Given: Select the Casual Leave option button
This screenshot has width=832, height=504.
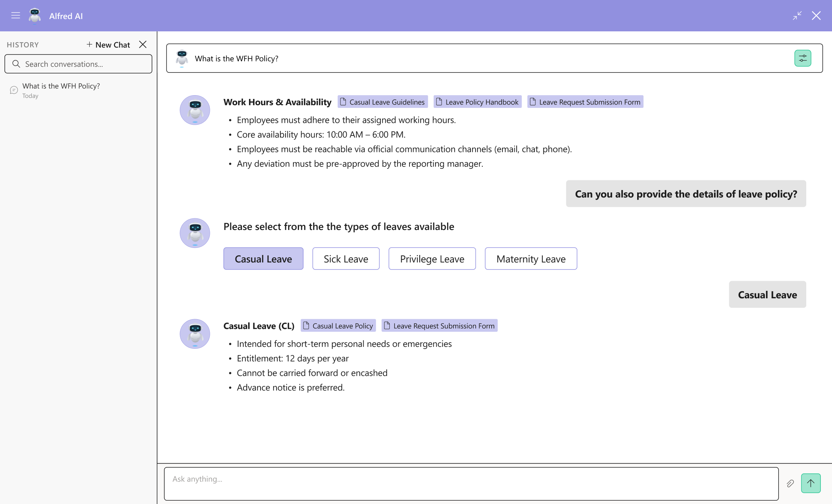Looking at the screenshot, I should coord(263,258).
